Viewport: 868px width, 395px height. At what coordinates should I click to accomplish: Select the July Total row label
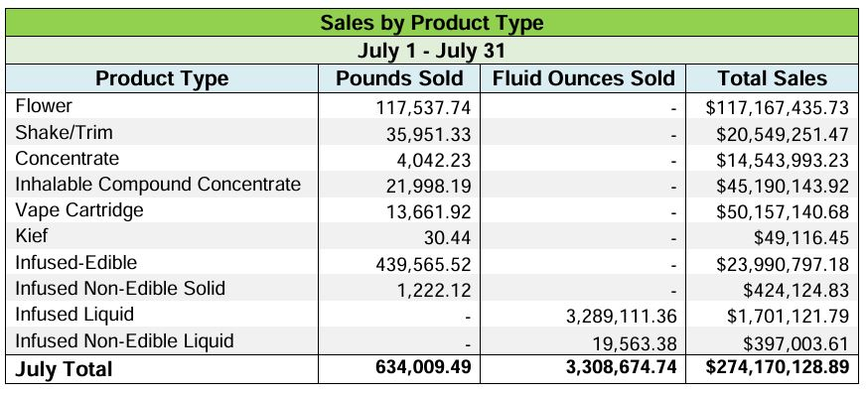click(64, 369)
